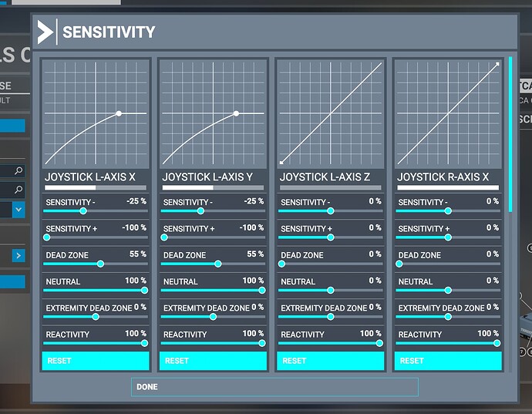Click the upper search magnifier icon behind dialog
The height and width of the screenshot is (414, 532).
19,170
